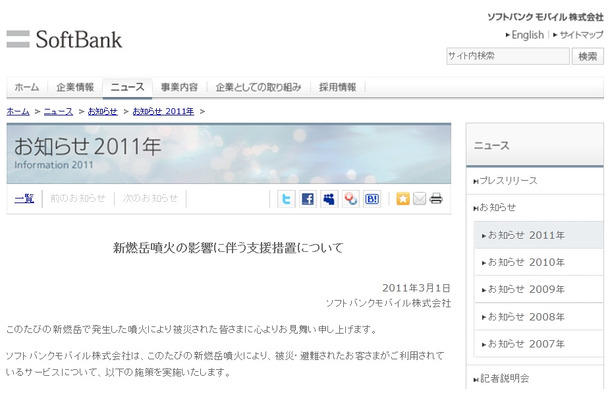This screenshot has width=610, height=400.
Task: Click article title 新燃岳噴火の影響に伴う支援措置について
Action: [x=228, y=248]
